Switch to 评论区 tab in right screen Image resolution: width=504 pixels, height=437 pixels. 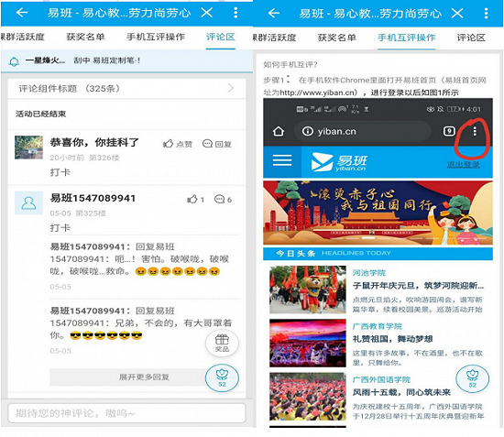471,38
